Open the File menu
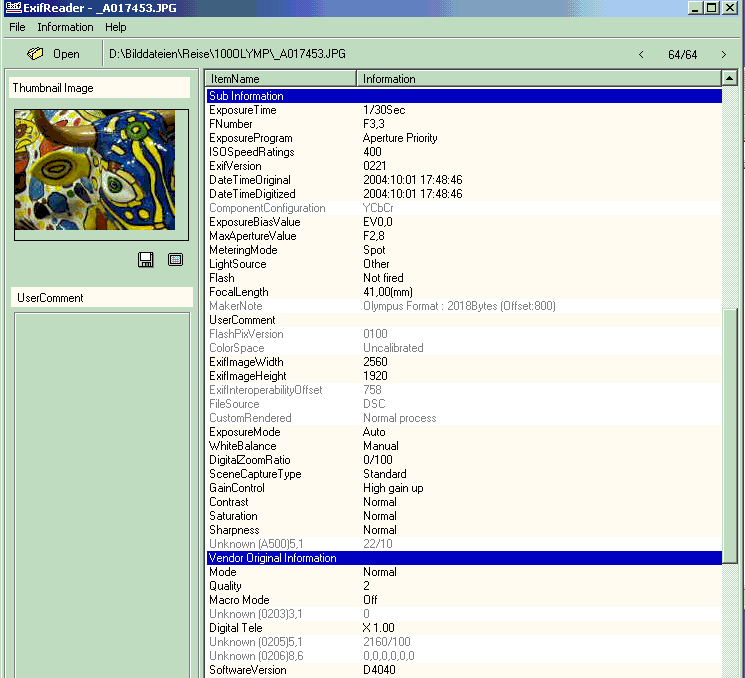Image resolution: width=745 pixels, height=678 pixels. point(17,27)
